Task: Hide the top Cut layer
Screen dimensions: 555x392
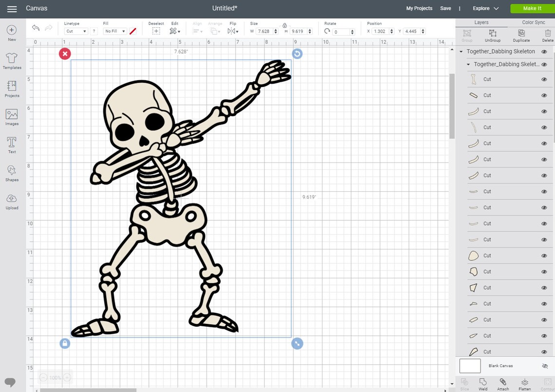Action: (x=544, y=79)
